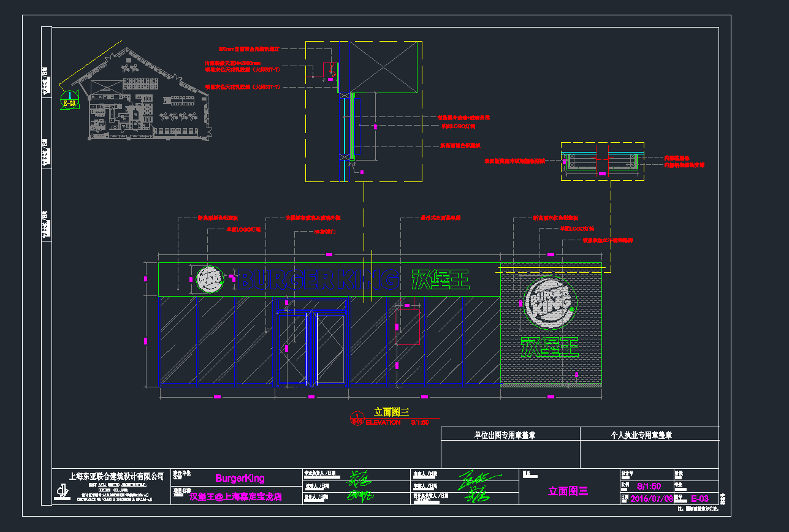Click the red ELEVATION label

383,422
